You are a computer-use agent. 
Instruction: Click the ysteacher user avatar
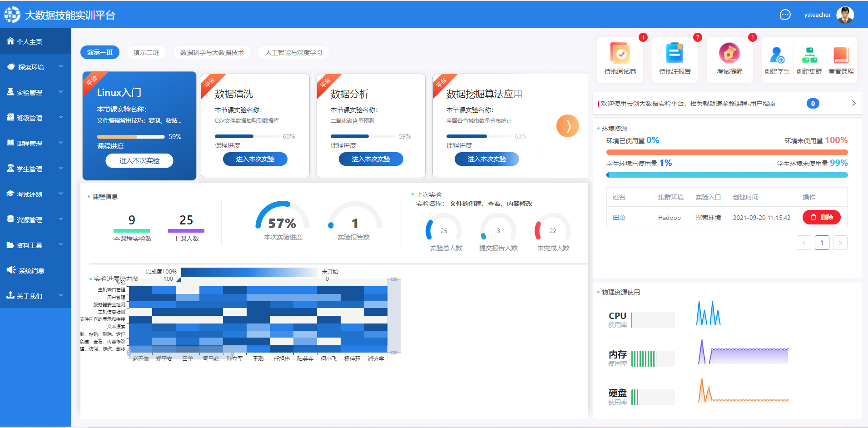(x=845, y=15)
